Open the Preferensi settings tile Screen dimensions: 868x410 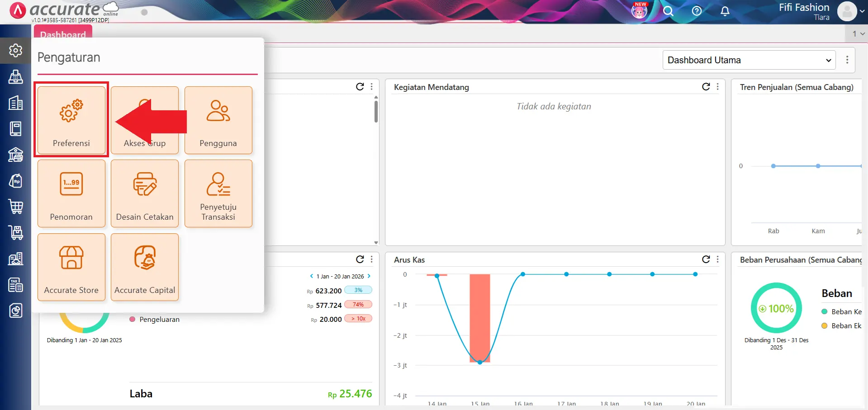71,120
